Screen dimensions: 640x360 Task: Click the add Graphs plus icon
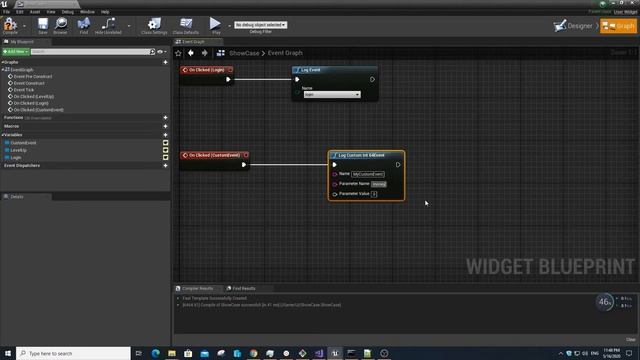pyautogui.click(x=165, y=62)
